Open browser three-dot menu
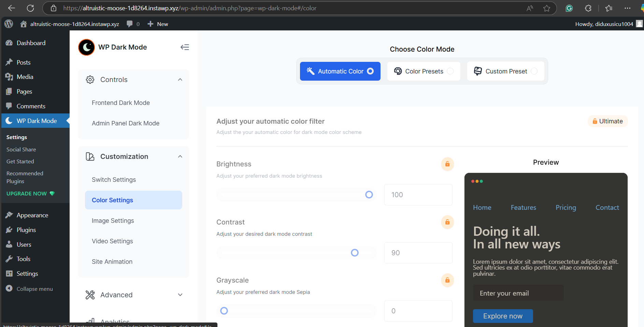 tap(627, 8)
